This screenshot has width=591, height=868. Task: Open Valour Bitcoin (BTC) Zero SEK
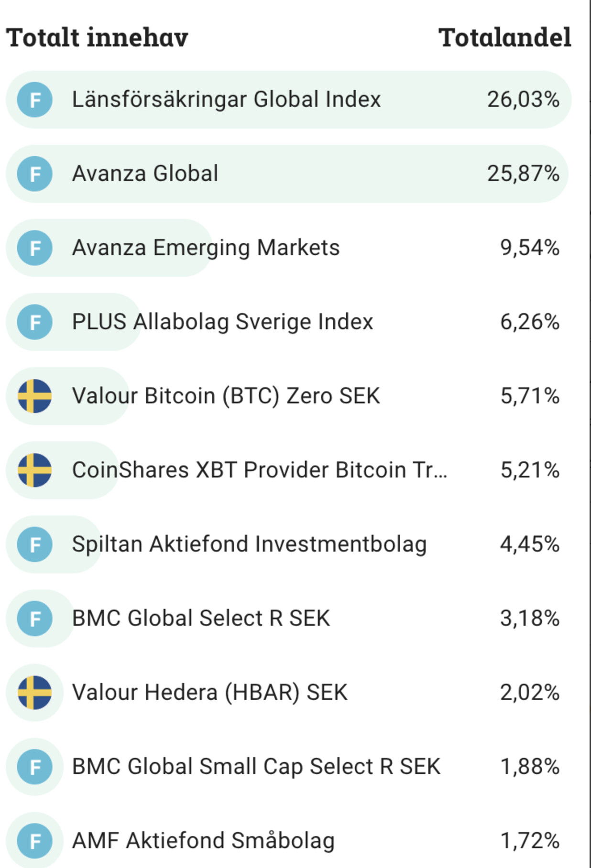point(226,396)
